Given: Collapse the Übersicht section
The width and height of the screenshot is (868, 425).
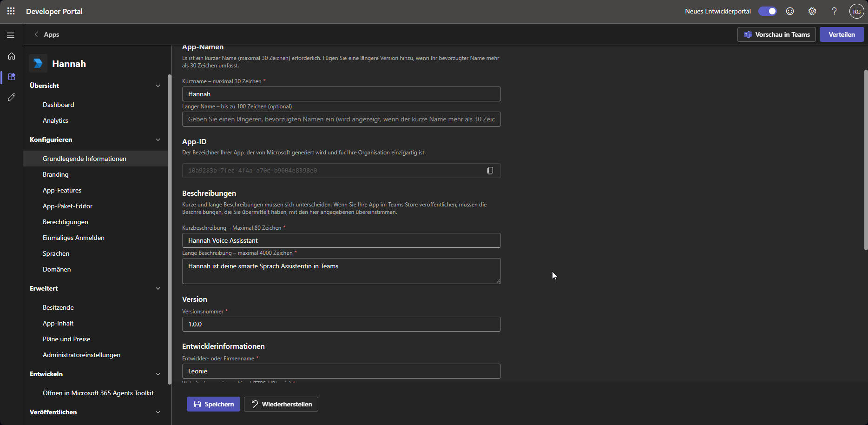Looking at the screenshot, I should coord(158,86).
